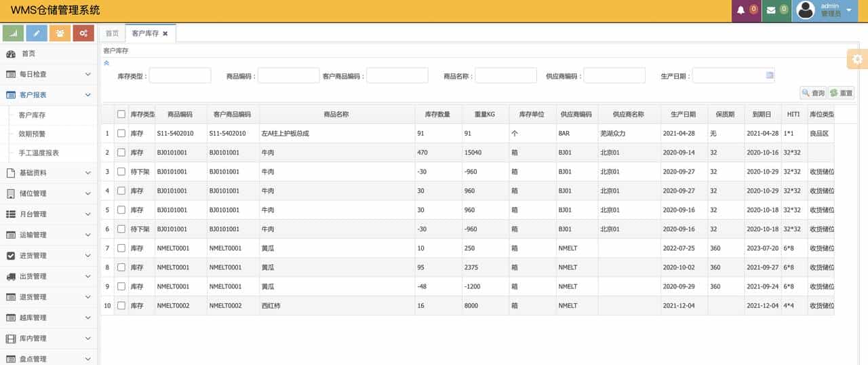Check the row 10 checkbox for 西红柿
This screenshot has height=365, width=868.
coord(121,305)
